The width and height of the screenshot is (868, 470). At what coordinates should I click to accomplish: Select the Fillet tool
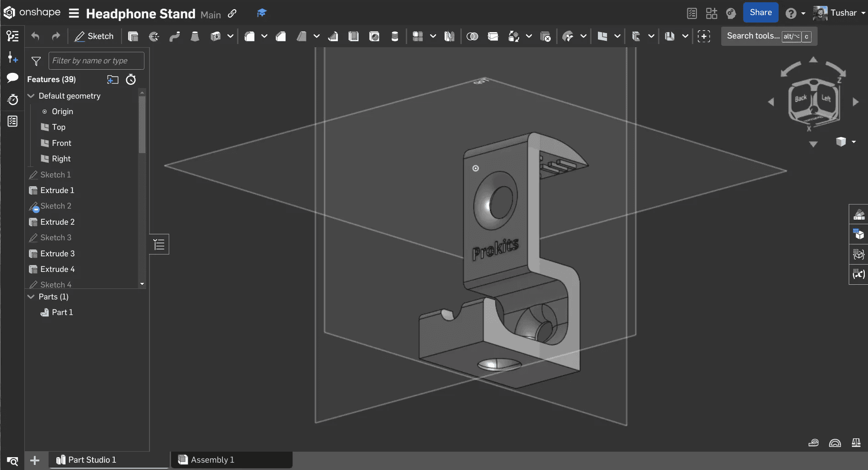pyautogui.click(x=250, y=36)
